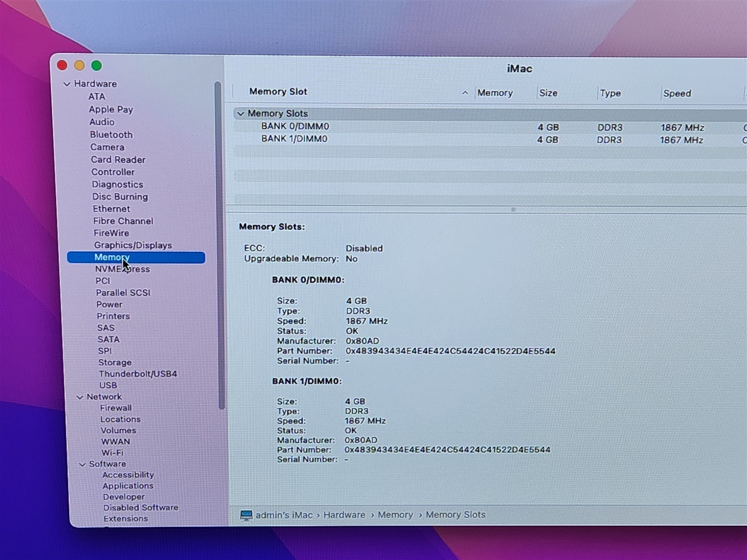Sort by Memory Slot column header
This screenshot has width=747, height=560.
click(x=278, y=92)
